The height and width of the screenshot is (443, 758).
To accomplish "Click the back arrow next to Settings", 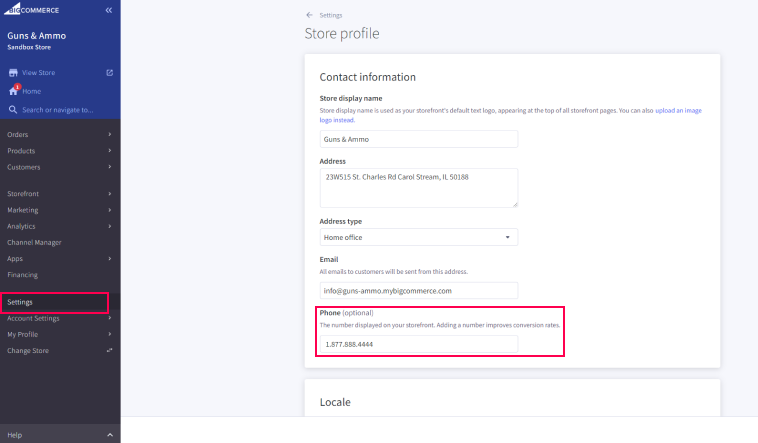I will (x=309, y=15).
